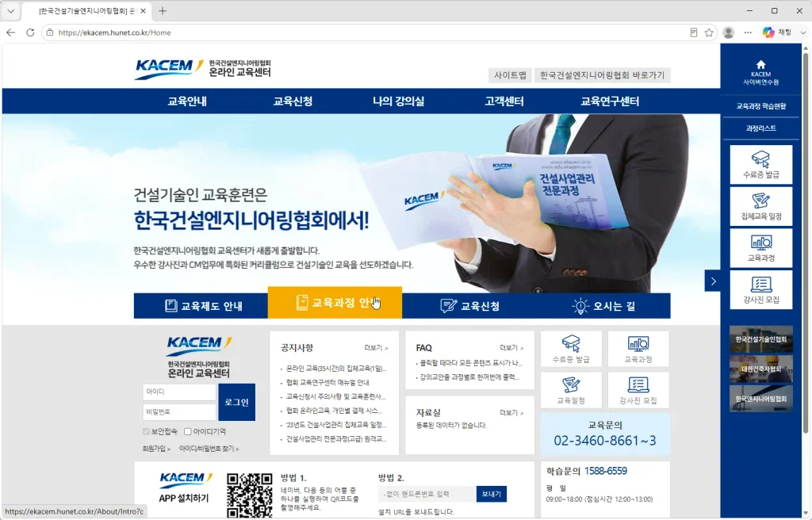Click 더보기 next to FAQ
The width and height of the screenshot is (812, 520).
tap(511, 348)
